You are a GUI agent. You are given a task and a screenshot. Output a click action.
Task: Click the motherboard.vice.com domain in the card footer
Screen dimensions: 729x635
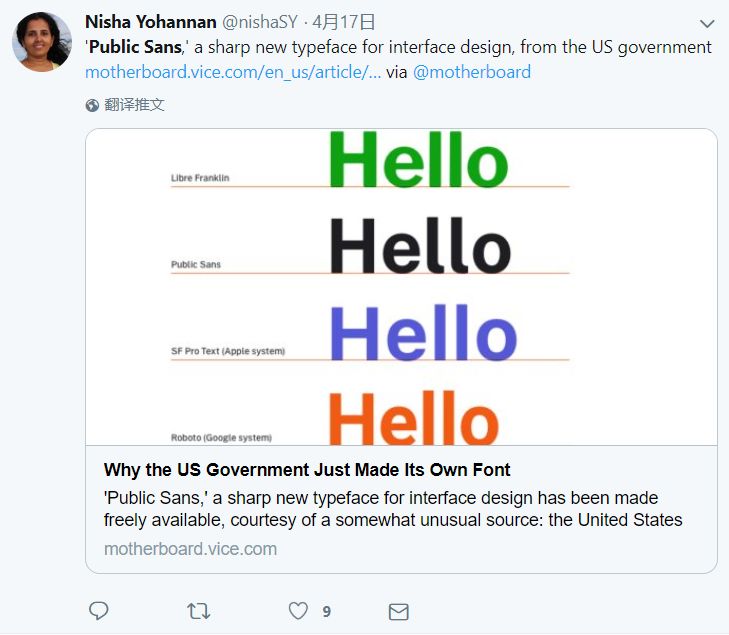[x=190, y=549]
